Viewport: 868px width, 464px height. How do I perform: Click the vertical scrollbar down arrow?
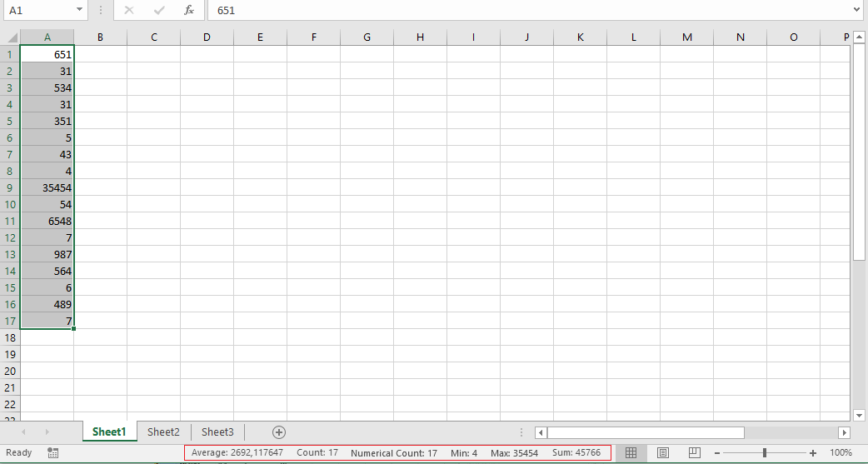click(x=859, y=414)
